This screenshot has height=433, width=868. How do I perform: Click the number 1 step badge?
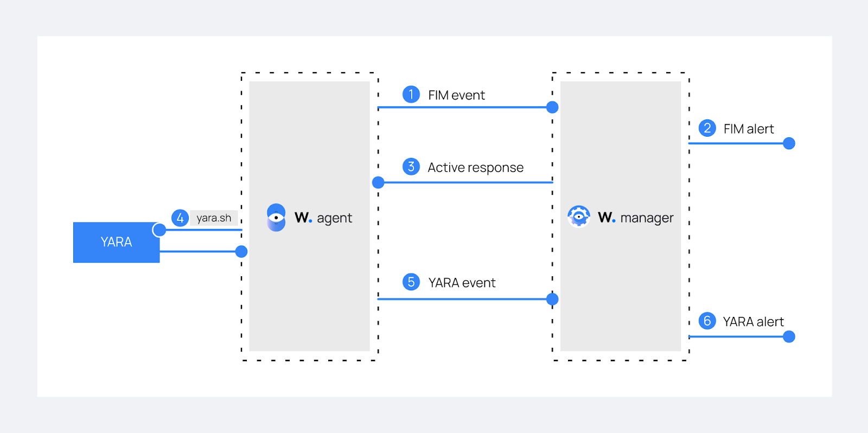[411, 94]
